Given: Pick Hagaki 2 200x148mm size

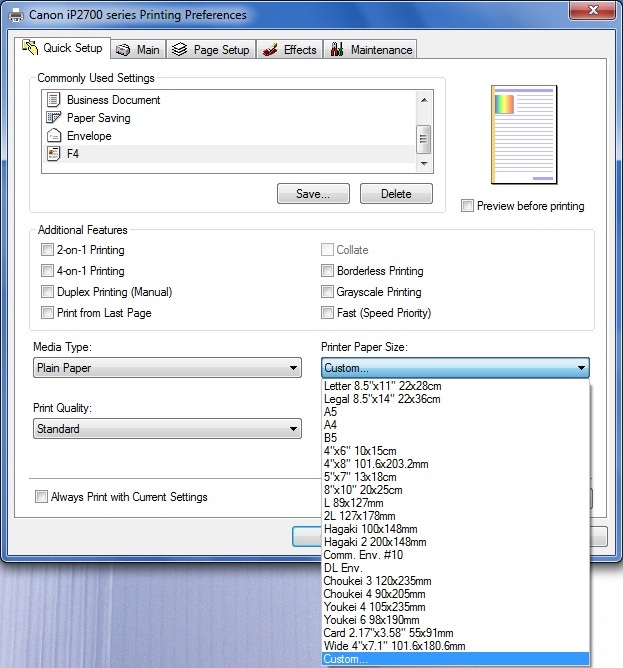Looking at the screenshot, I should 455,542.
